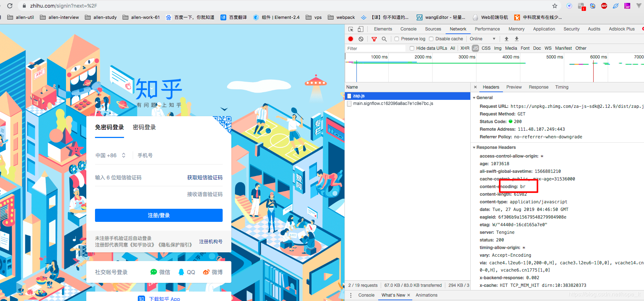Clear the network log

361,39
